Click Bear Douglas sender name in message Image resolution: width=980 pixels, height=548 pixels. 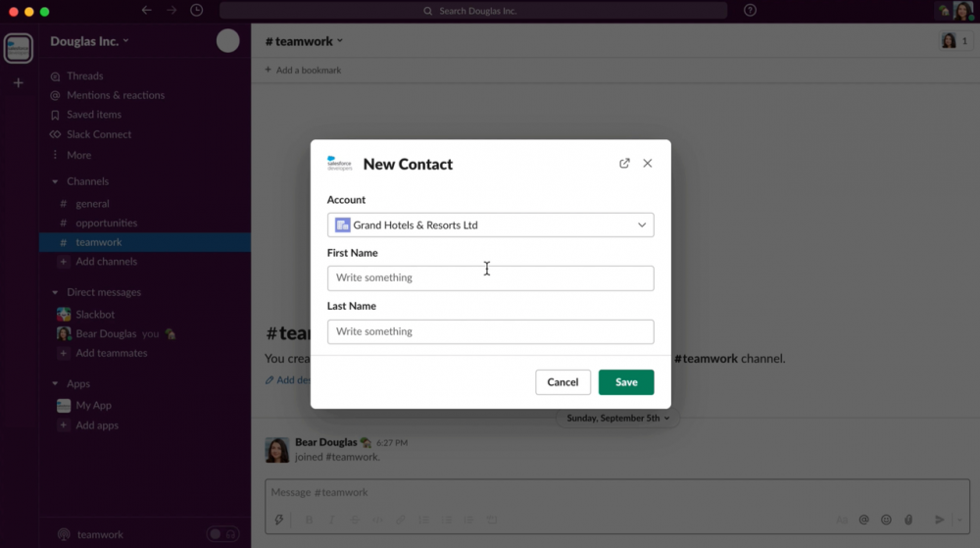pyautogui.click(x=325, y=442)
